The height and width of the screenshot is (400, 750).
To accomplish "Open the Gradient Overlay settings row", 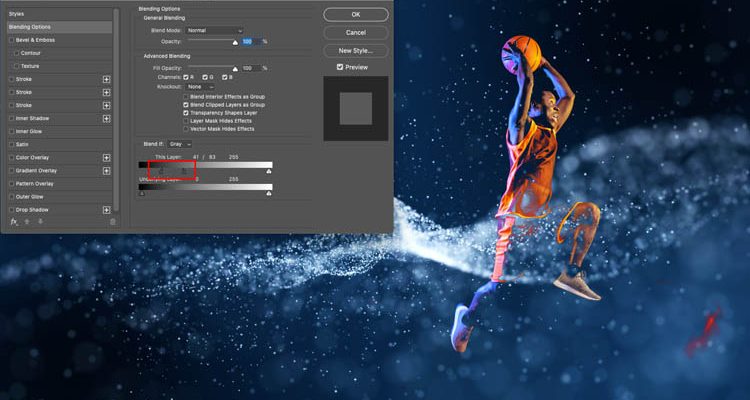I will pos(60,171).
